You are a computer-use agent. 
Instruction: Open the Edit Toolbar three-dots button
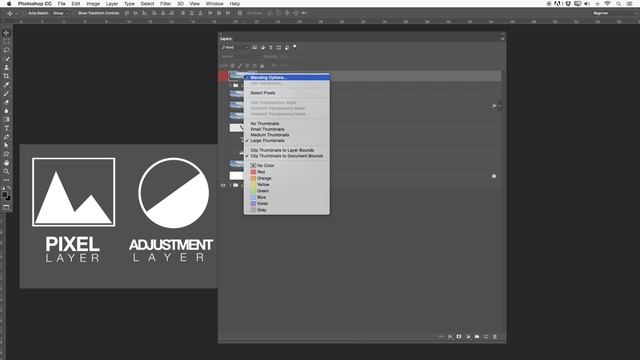click(6, 180)
